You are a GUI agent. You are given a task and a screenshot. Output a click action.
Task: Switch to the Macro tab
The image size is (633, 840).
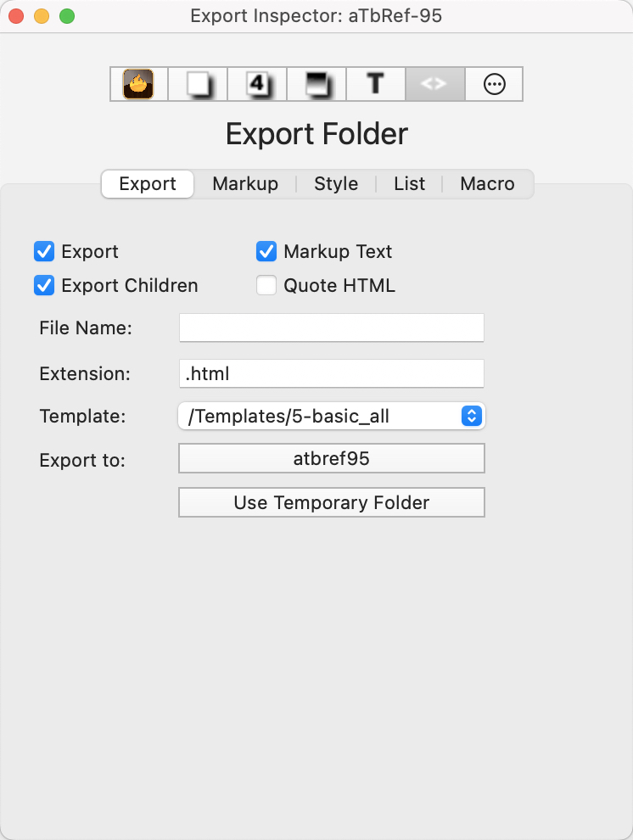coord(487,183)
